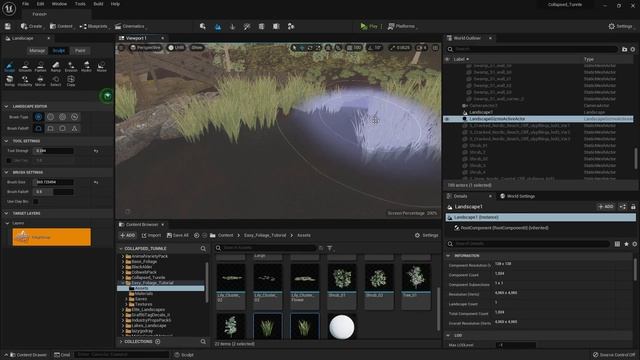Image resolution: width=640 pixels, height=360 pixels.
Task: Click Save All button
Action: click(x=178, y=236)
